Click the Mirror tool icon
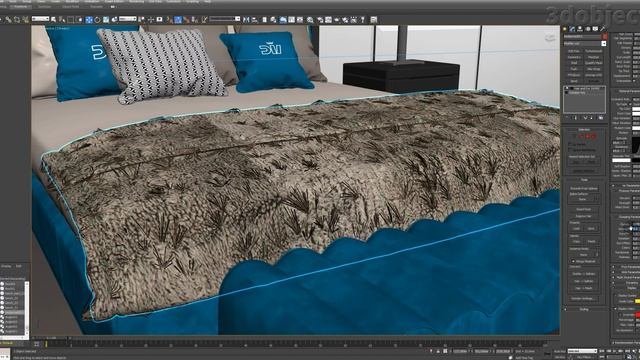Image resolution: width=640 pixels, height=360 pixels. point(246,19)
